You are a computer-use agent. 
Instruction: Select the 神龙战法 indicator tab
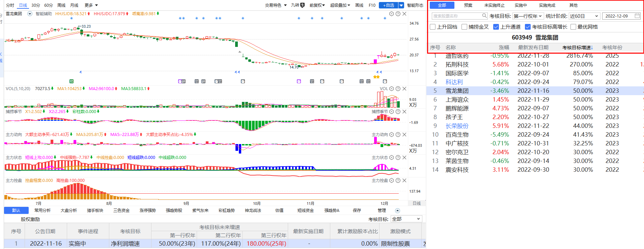253,211
